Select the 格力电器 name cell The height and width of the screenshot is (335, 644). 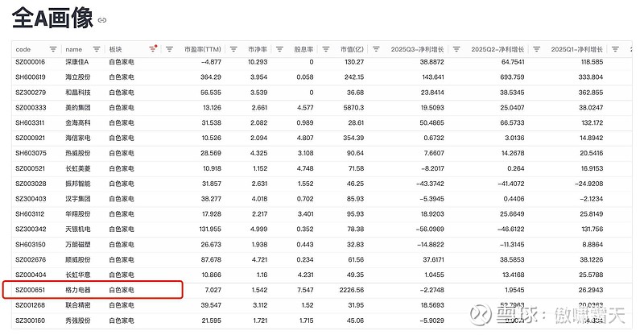(x=79, y=289)
